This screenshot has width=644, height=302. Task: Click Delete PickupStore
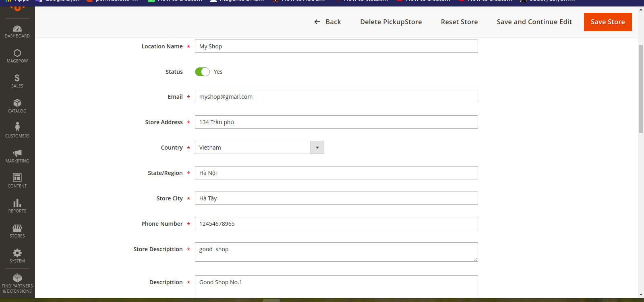pyautogui.click(x=391, y=22)
